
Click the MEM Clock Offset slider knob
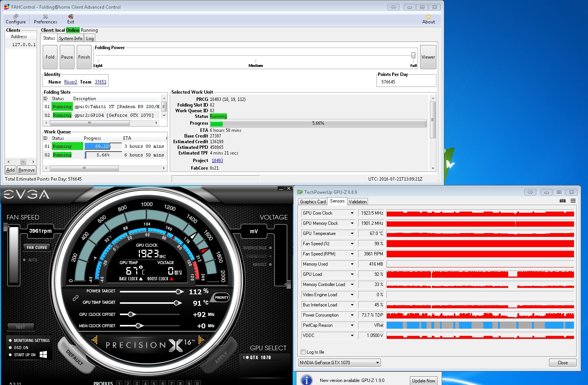click(x=138, y=326)
